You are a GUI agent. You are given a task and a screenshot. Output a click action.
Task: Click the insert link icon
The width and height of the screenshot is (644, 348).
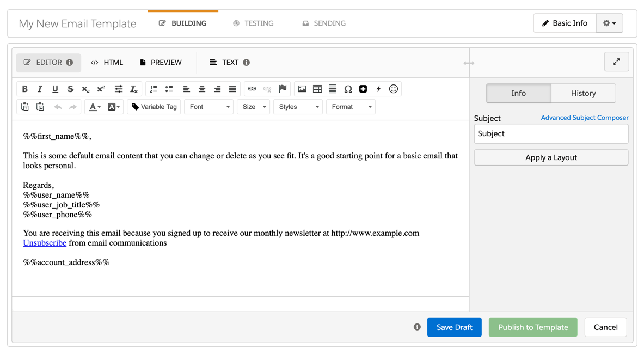point(252,89)
